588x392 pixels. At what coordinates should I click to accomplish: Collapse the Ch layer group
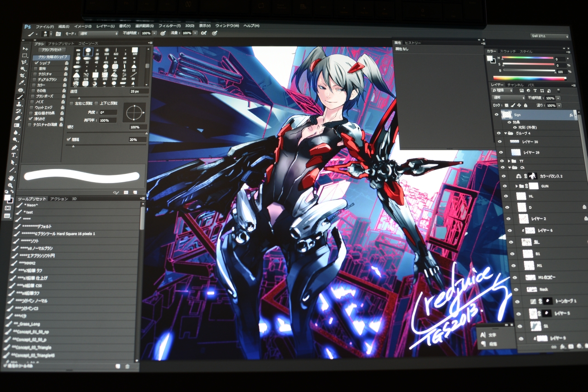[510, 168]
